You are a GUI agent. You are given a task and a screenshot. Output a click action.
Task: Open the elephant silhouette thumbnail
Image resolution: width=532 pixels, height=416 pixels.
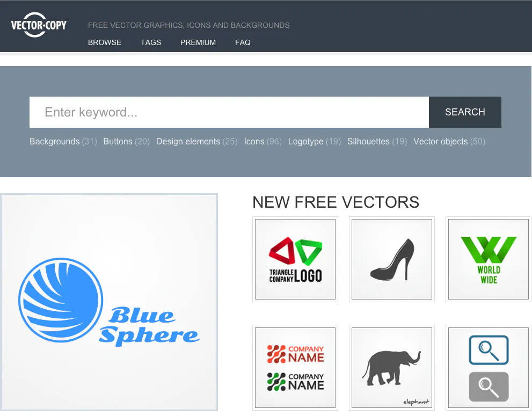pyautogui.click(x=392, y=368)
